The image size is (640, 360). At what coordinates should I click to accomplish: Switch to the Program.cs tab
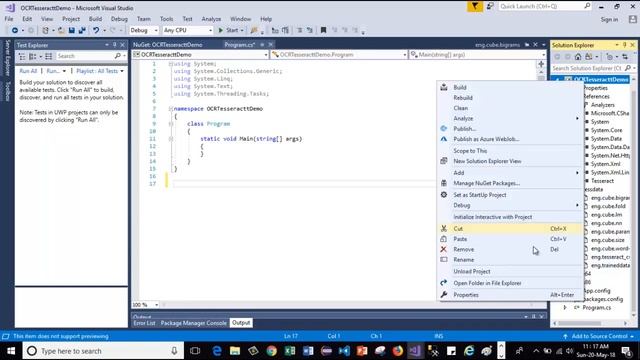239,44
